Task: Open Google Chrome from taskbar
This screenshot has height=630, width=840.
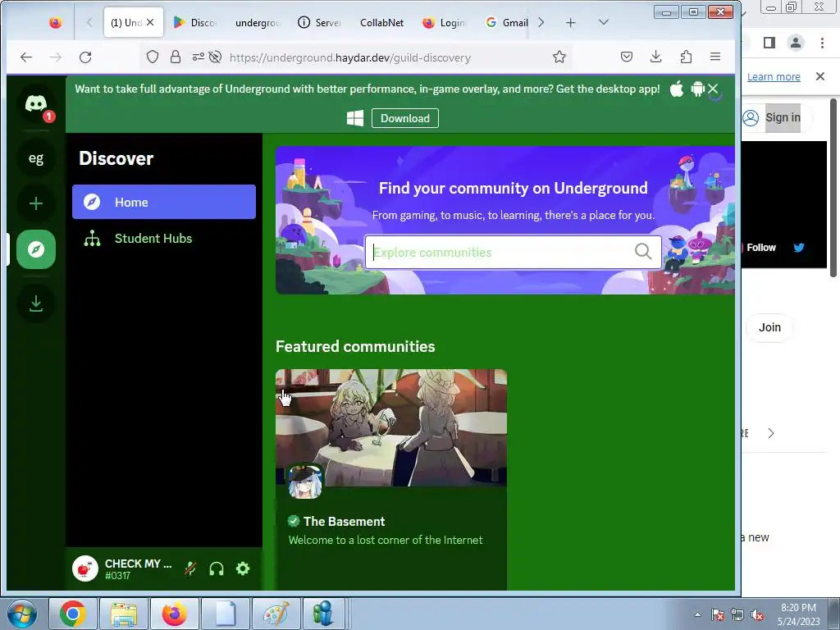Action: 73,614
